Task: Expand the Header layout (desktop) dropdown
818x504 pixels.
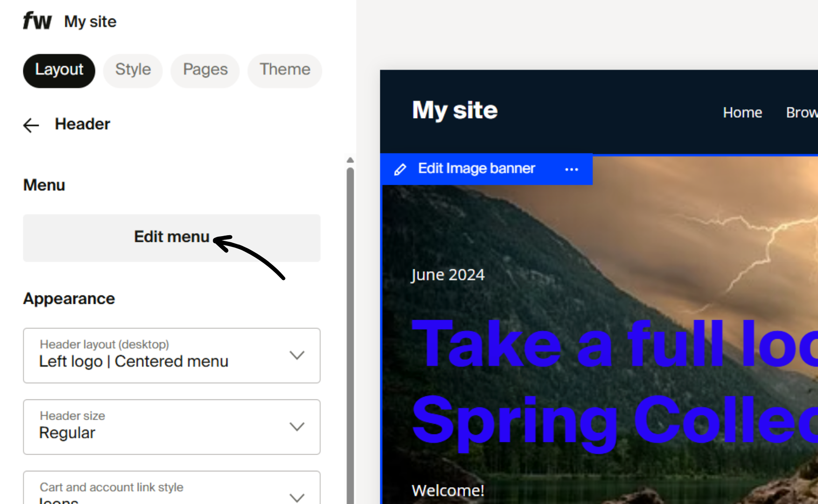Action: point(297,355)
